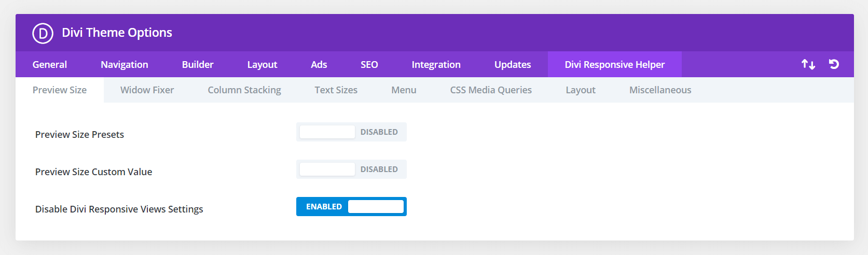Image resolution: width=868 pixels, height=255 pixels.
Task: Click the Preview Size Custom Value label
Action: pyautogui.click(x=94, y=172)
